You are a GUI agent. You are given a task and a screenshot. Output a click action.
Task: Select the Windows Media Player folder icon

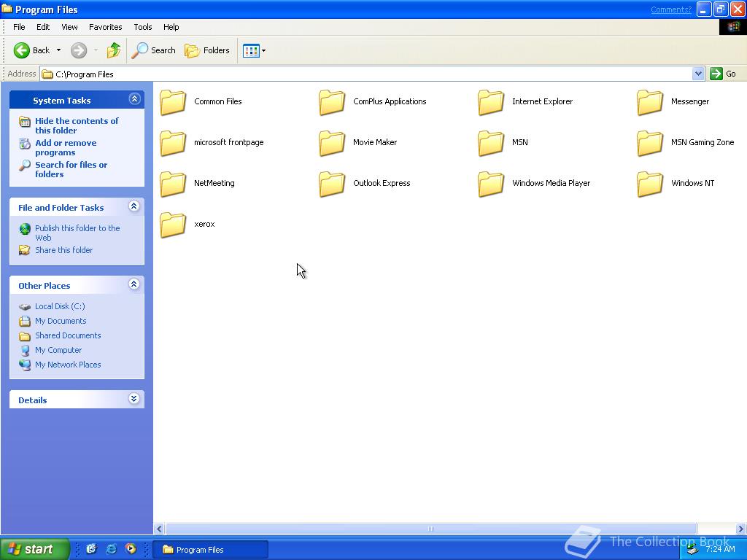pyautogui.click(x=491, y=184)
